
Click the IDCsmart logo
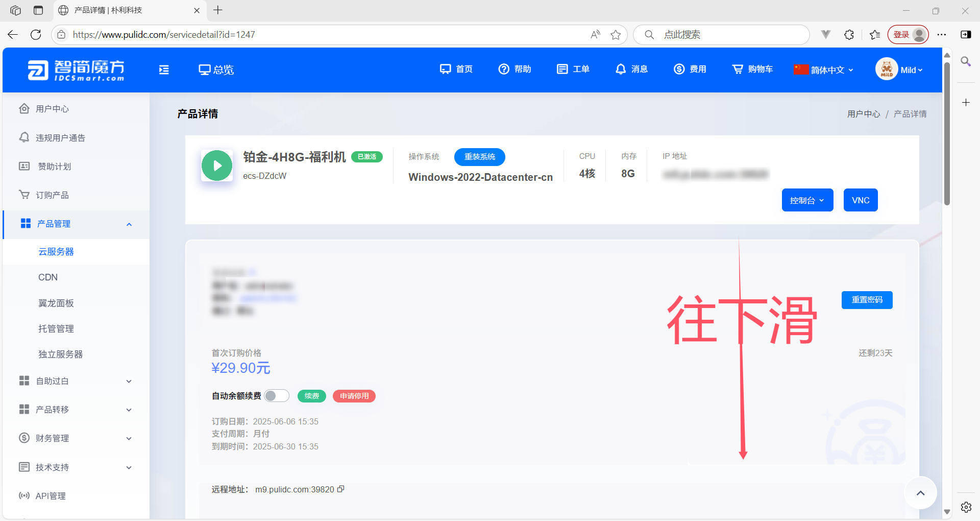click(76, 70)
